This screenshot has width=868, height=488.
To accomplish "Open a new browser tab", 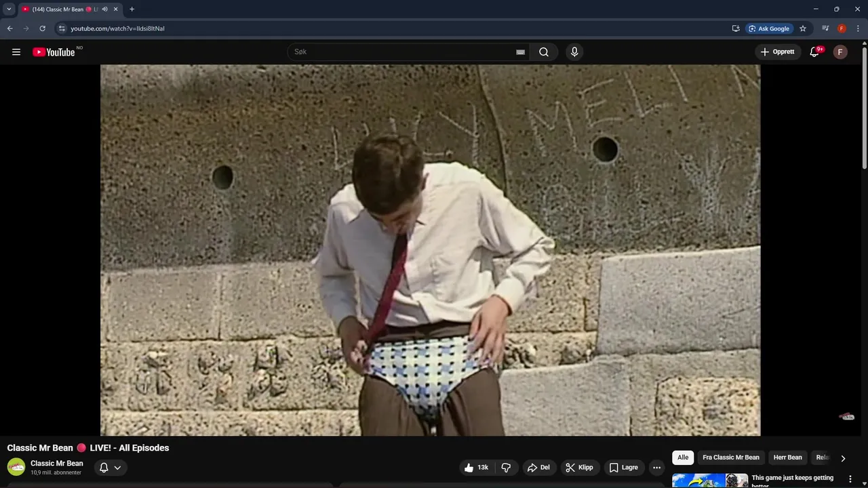I will coord(132,9).
